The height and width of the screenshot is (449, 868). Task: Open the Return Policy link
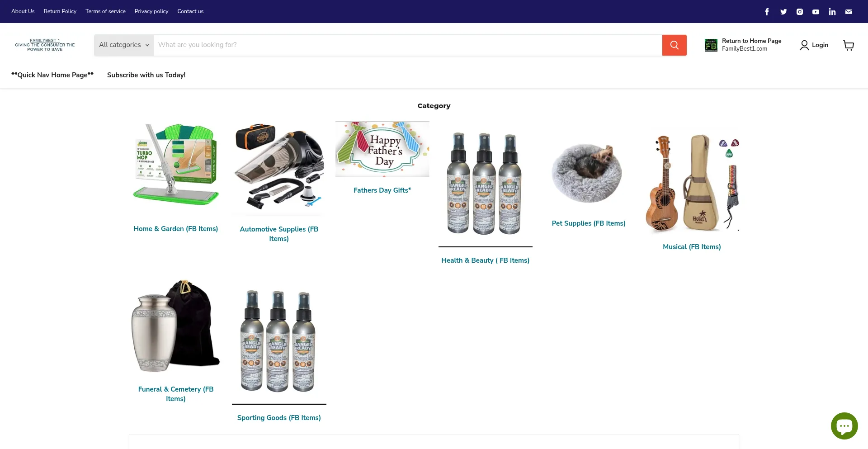pos(60,11)
